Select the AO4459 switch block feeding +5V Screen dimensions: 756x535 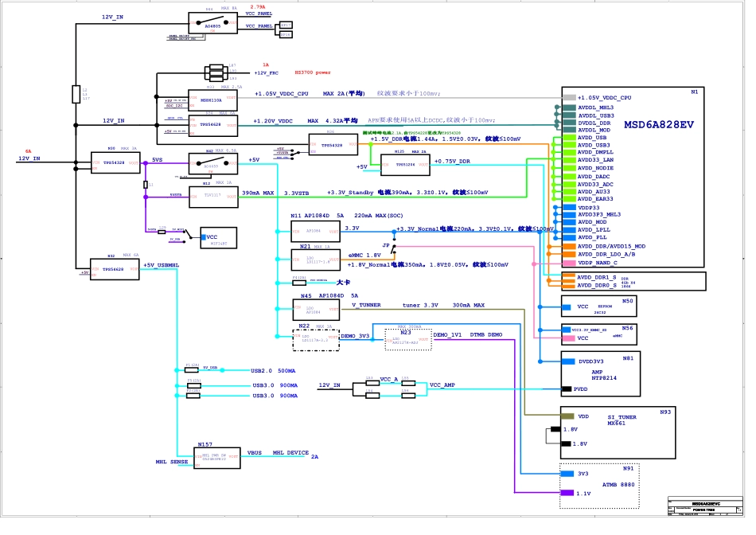[x=212, y=163]
